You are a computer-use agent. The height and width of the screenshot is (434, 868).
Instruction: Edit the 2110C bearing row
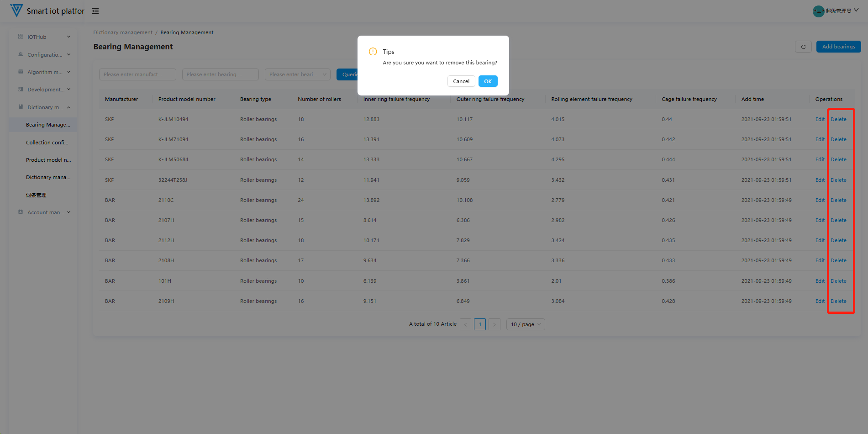[x=820, y=200]
